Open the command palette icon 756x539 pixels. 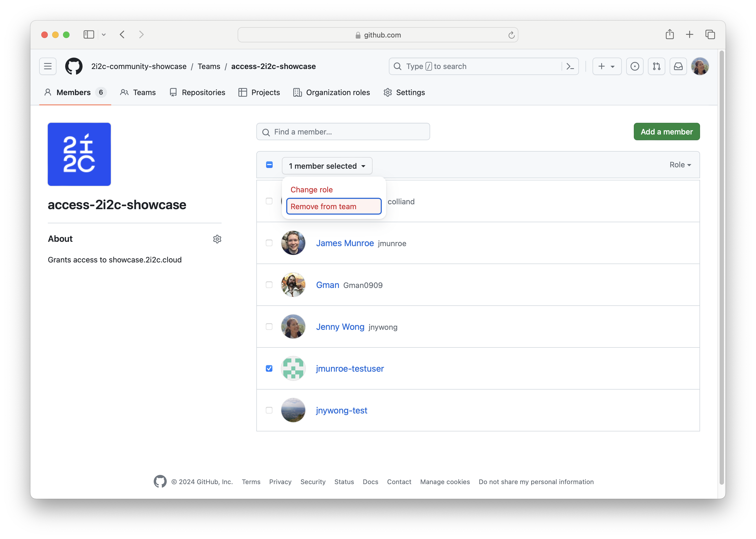pos(570,66)
